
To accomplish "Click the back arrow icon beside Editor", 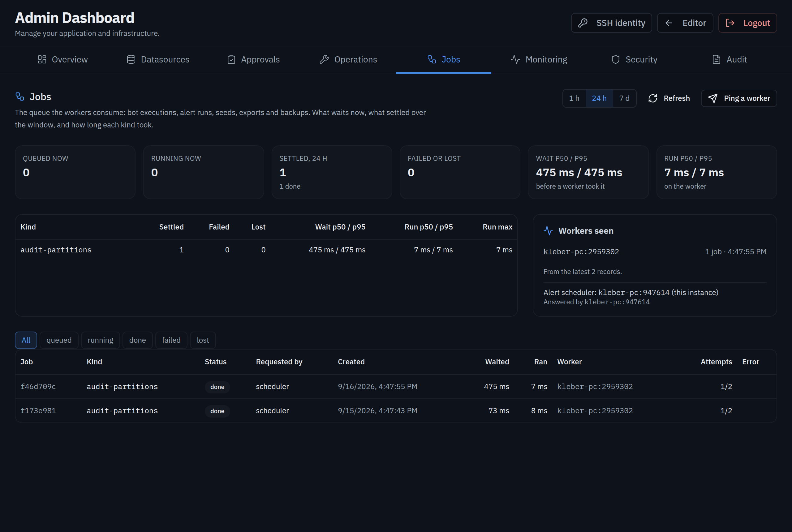I will tap(669, 23).
